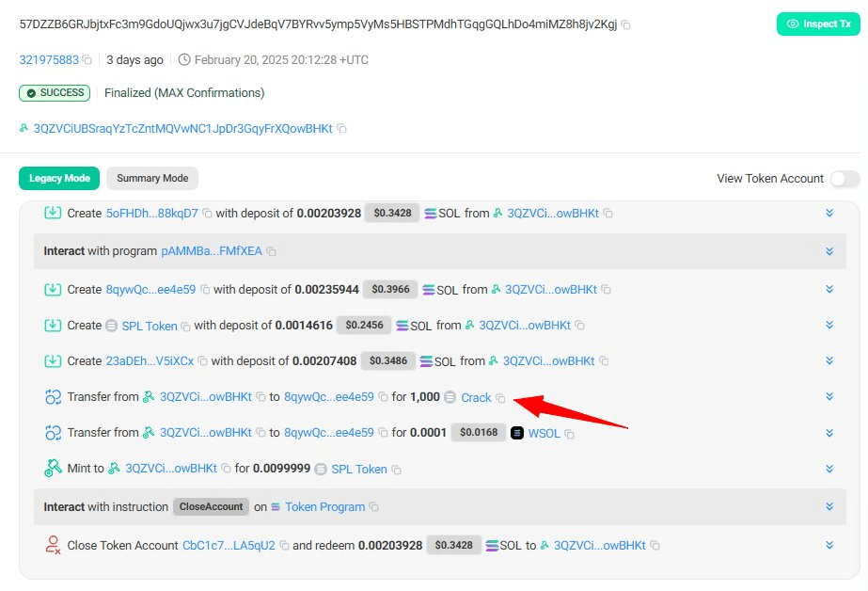Copy closed account CbC1c7...LA5qU2 address
The width and height of the screenshot is (868, 591).
click(x=283, y=546)
